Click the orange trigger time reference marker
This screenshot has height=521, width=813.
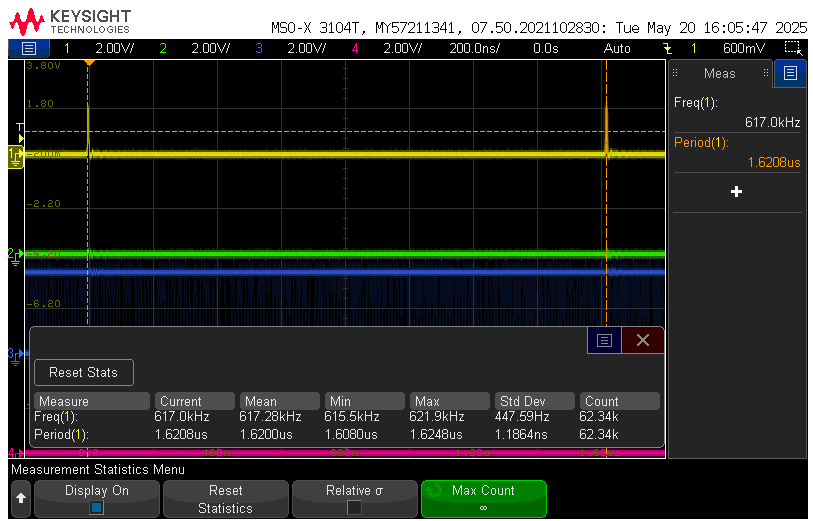point(89,63)
